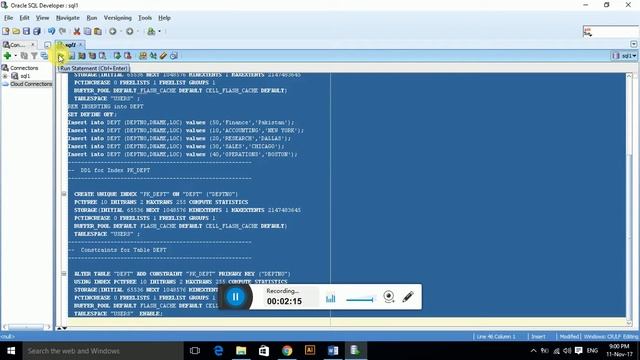Screen dimensions: 640x360
Task: Refresh the Connections panel
Action: 24,56
